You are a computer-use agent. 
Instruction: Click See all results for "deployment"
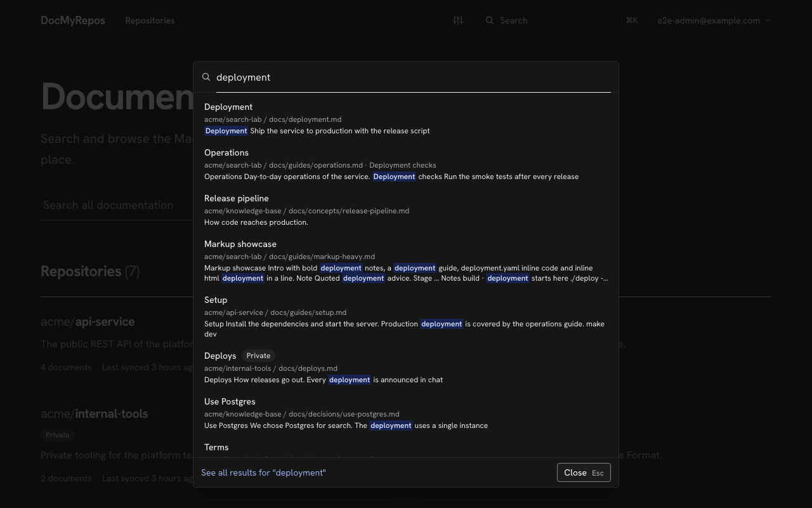point(263,472)
